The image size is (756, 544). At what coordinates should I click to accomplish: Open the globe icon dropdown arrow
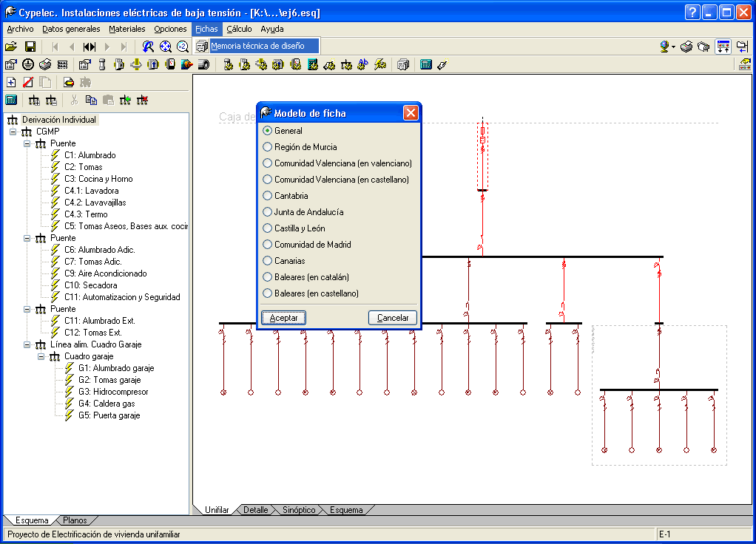click(x=674, y=47)
